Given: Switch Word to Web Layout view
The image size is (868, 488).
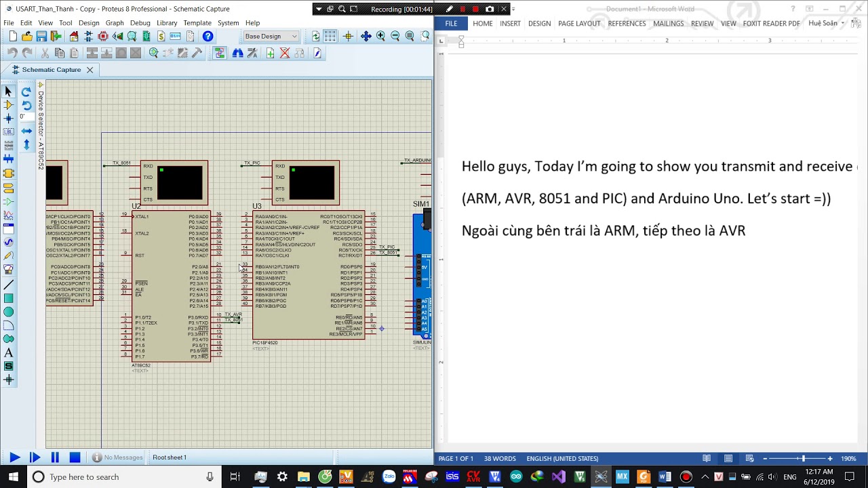Looking at the screenshot, I should point(749,459).
